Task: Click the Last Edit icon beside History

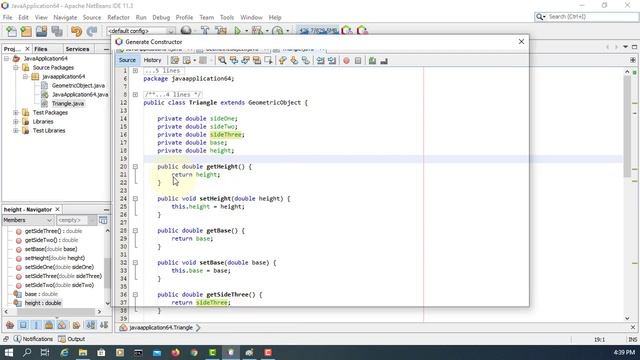Action: (x=175, y=60)
